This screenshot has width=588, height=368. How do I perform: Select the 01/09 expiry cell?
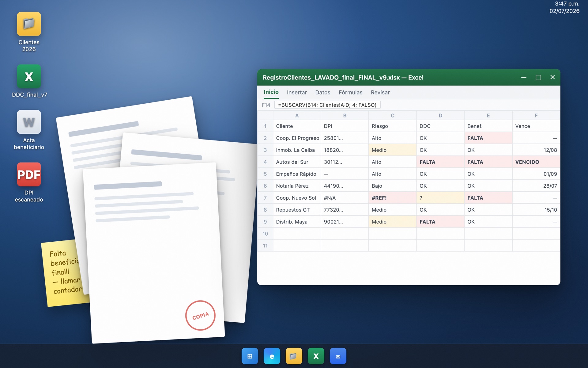[x=536, y=174]
